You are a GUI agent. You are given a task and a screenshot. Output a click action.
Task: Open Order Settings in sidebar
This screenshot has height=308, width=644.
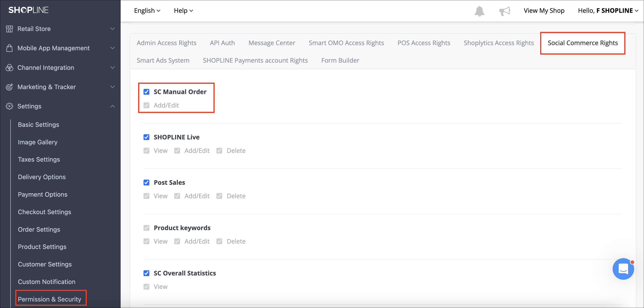coord(39,229)
